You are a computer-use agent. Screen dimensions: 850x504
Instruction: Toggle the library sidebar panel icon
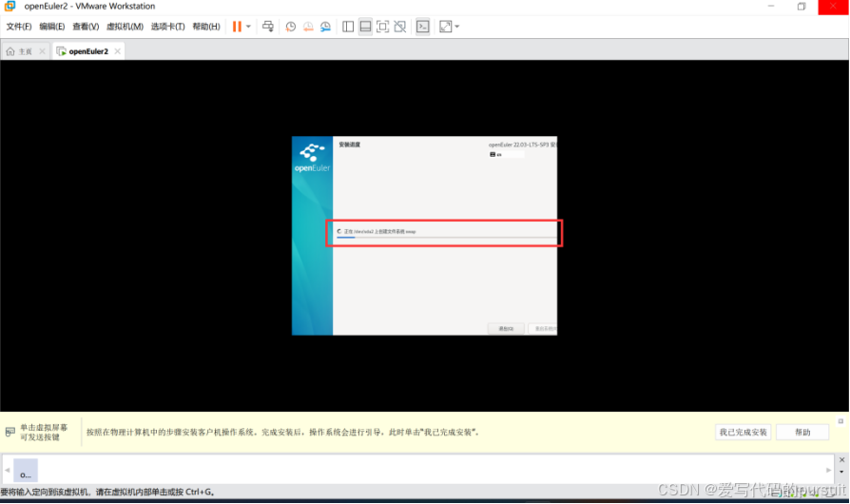coord(348,27)
